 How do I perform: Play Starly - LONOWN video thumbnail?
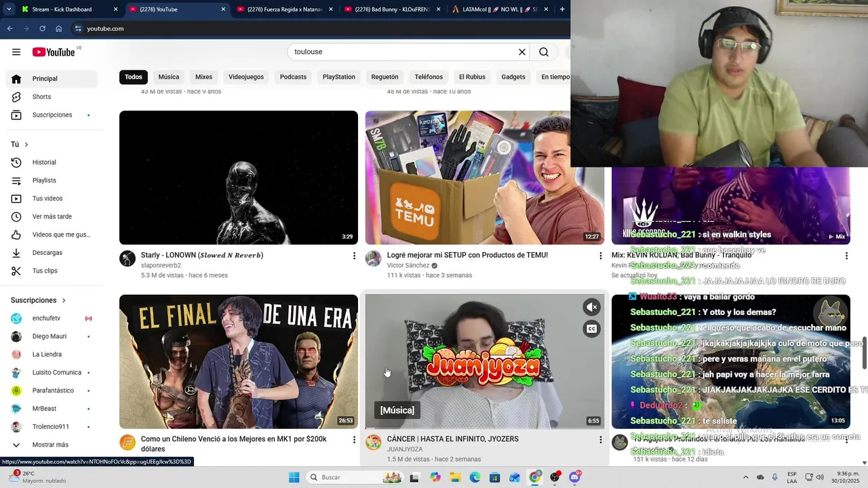pos(239,178)
